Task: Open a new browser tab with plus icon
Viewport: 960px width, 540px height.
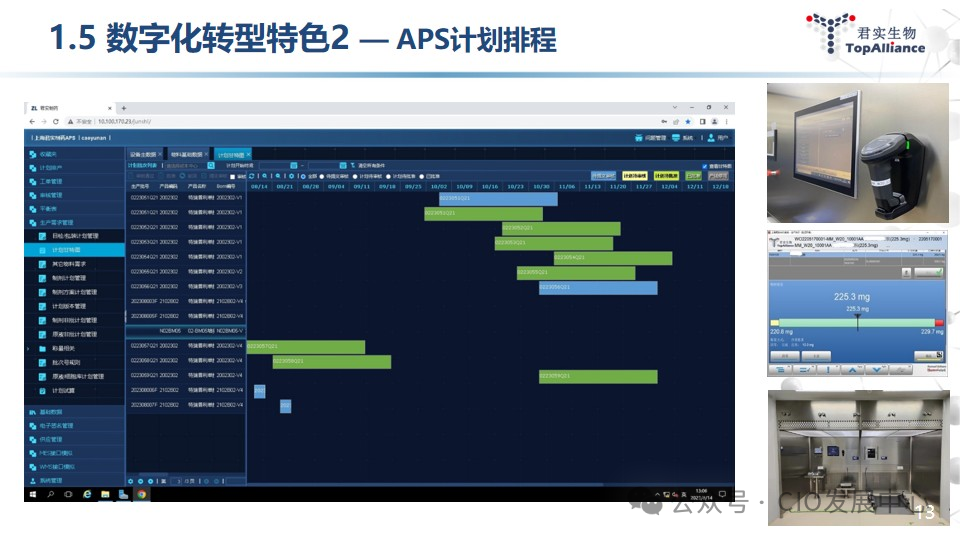Action: [124, 108]
